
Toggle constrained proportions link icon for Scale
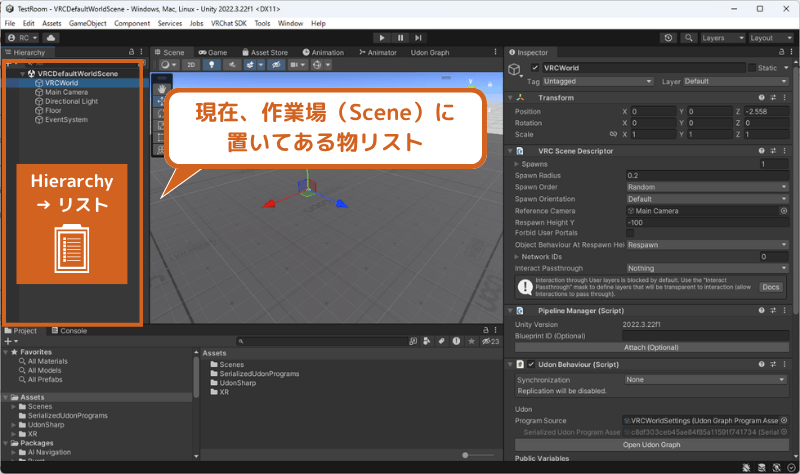613,134
